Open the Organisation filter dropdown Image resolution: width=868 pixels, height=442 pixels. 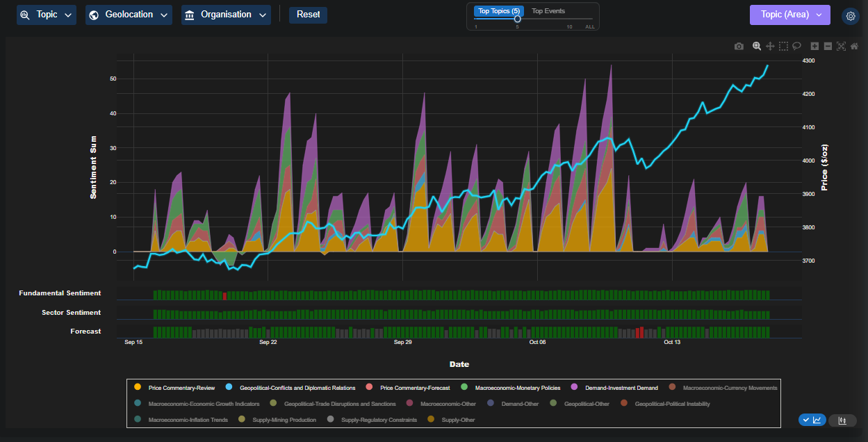(x=226, y=15)
